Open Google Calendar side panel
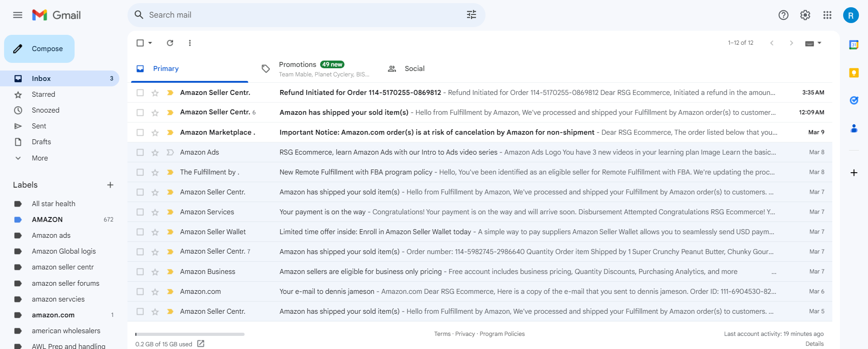Image resolution: width=868 pixels, height=349 pixels. [854, 45]
